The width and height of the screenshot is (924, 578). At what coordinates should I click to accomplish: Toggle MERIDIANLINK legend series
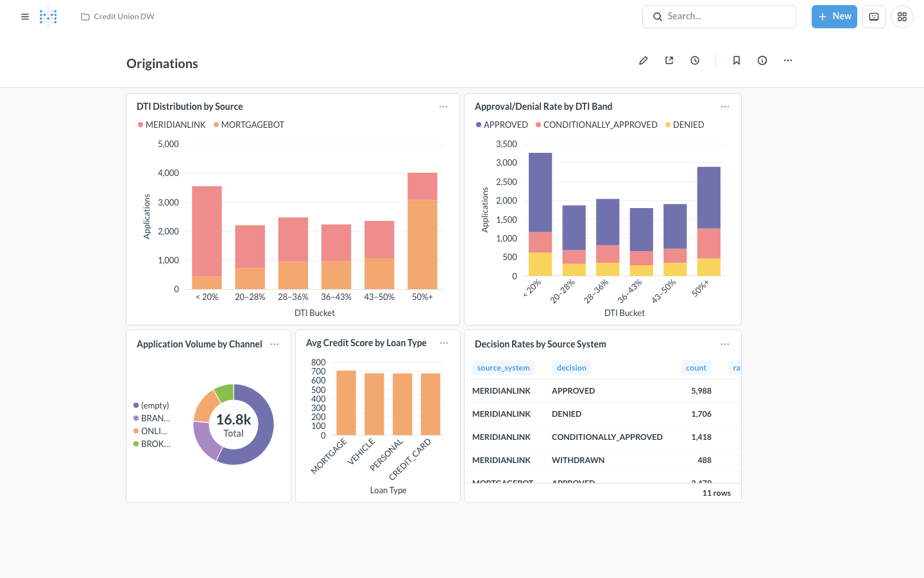click(171, 125)
